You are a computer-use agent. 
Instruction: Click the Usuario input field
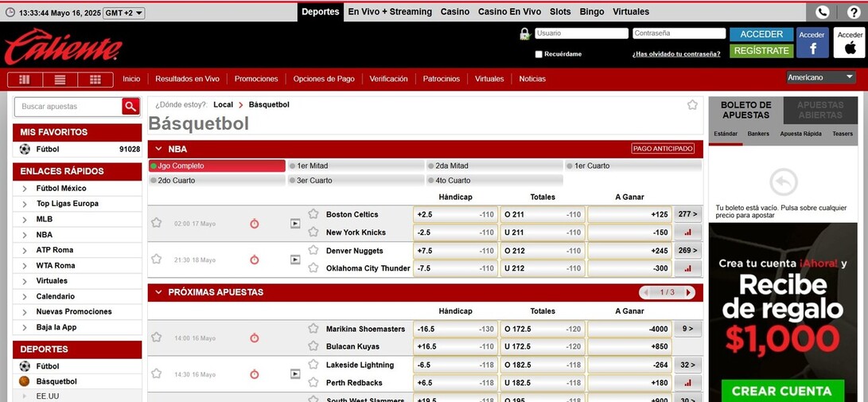tap(582, 33)
